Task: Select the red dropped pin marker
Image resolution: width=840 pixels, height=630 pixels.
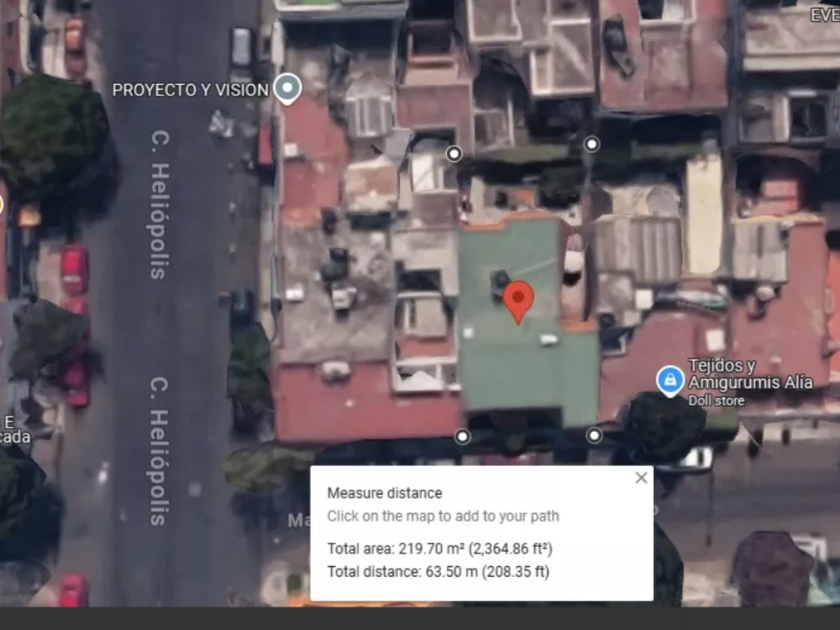Action: [517, 300]
